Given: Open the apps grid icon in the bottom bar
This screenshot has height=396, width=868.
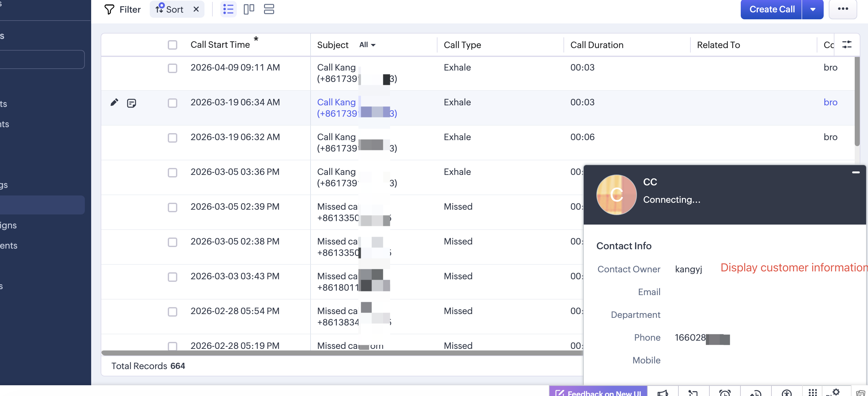Looking at the screenshot, I should pyautogui.click(x=812, y=392).
